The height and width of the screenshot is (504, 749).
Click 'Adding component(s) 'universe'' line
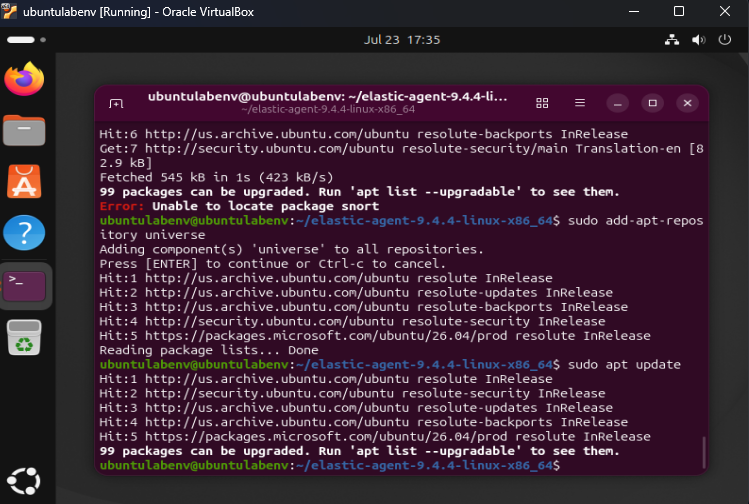(291, 249)
